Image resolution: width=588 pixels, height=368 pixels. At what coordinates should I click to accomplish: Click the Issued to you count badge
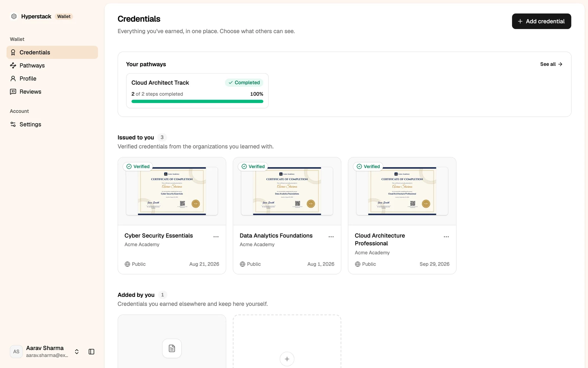[162, 137]
